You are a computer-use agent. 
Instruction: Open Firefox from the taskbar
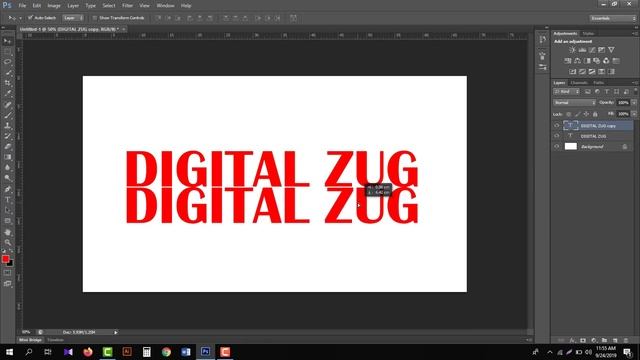[x=88, y=352]
